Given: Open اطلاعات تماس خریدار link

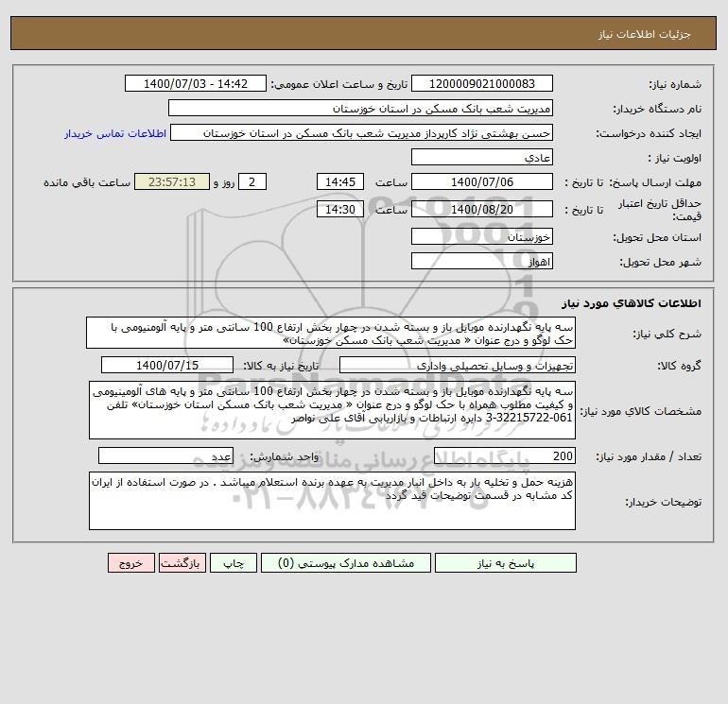Looking at the screenshot, I should (x=115, y=133).
